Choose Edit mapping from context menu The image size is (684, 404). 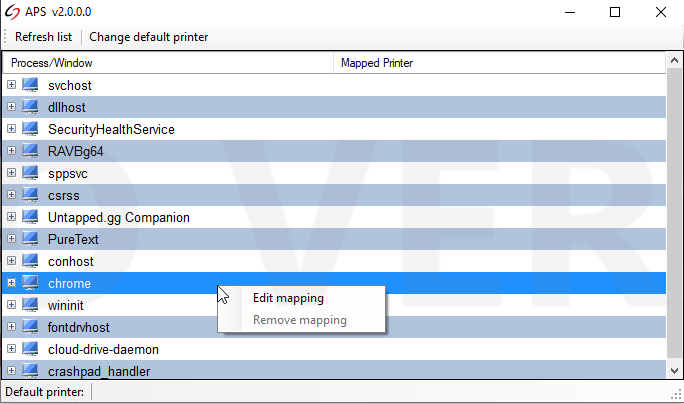[288, 298]
